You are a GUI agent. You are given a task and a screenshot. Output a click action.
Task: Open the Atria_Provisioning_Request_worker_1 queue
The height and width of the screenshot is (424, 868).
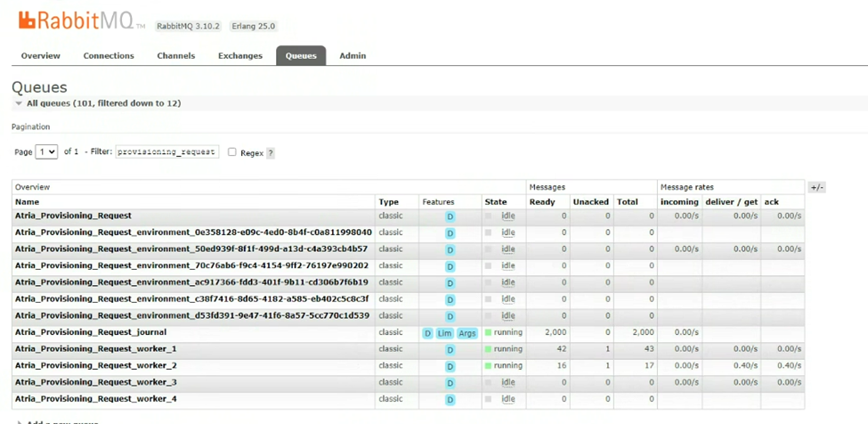(95, 349)
